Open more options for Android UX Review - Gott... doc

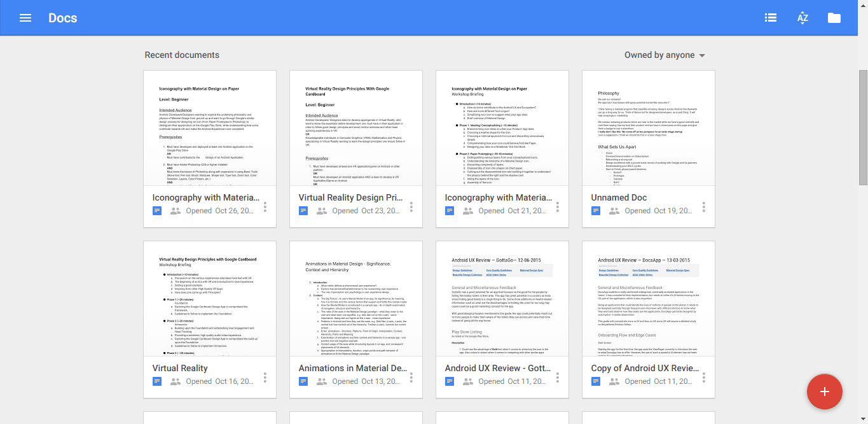[558, 378]
